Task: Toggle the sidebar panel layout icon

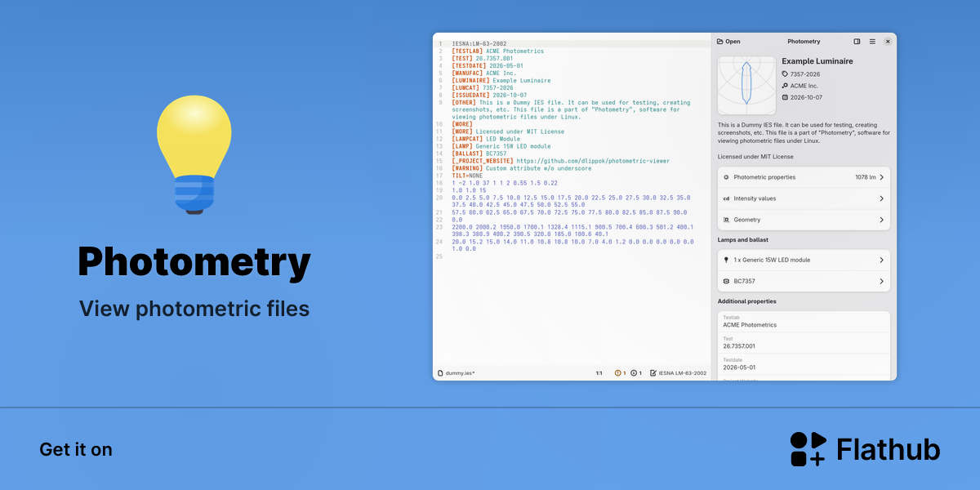Action: pyautogui.click(x=857, y=42)
